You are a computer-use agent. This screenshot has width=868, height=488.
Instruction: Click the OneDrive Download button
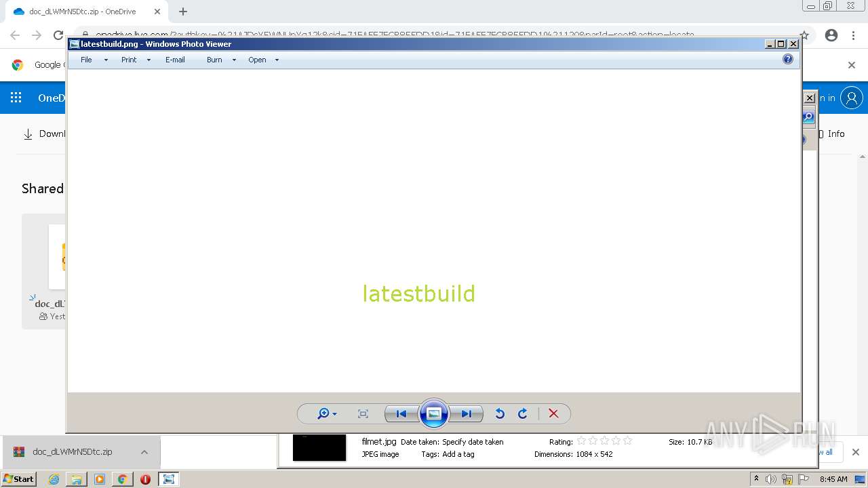point(43,134)
